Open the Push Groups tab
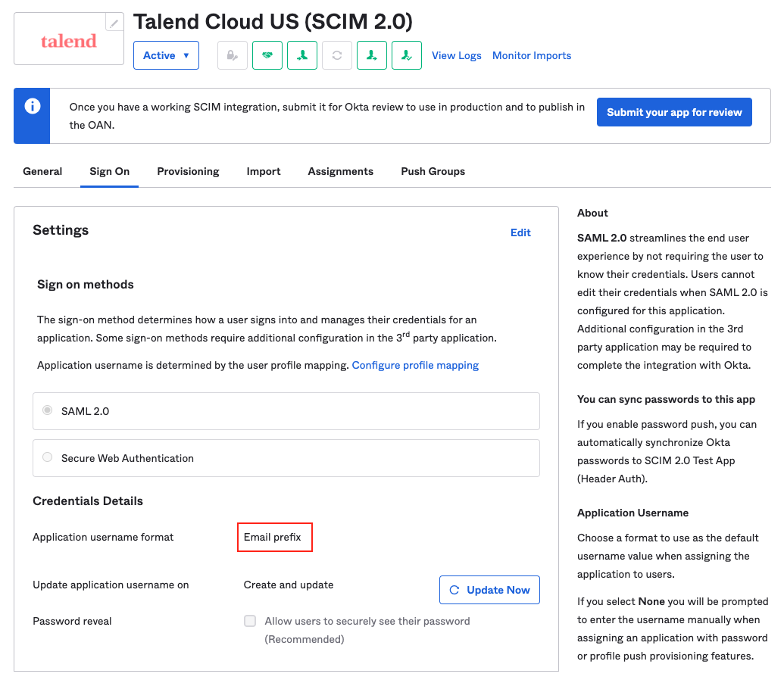Screen dimensions: 784x683 click(433, 171)
